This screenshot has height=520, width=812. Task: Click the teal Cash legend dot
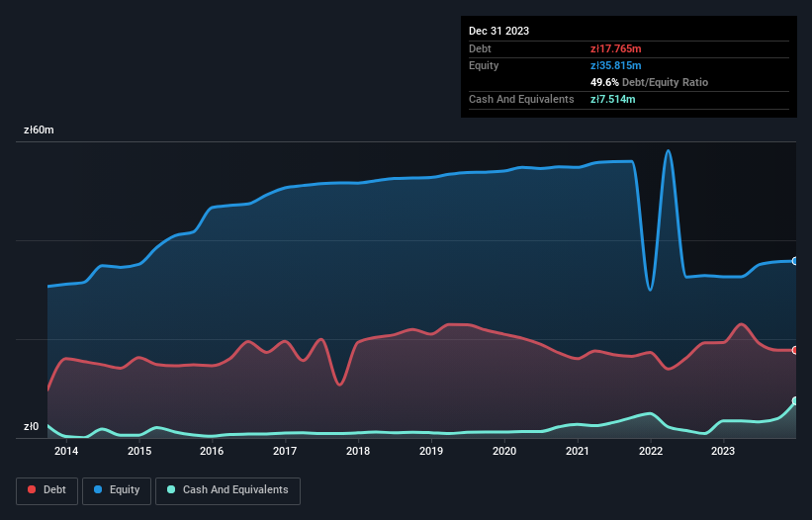[x=171, y=489]
